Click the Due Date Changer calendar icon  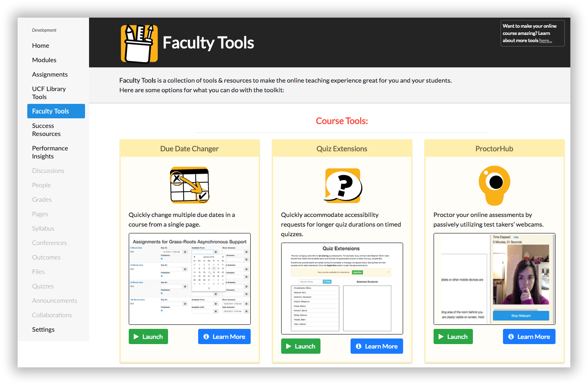[x=190, y=185]
